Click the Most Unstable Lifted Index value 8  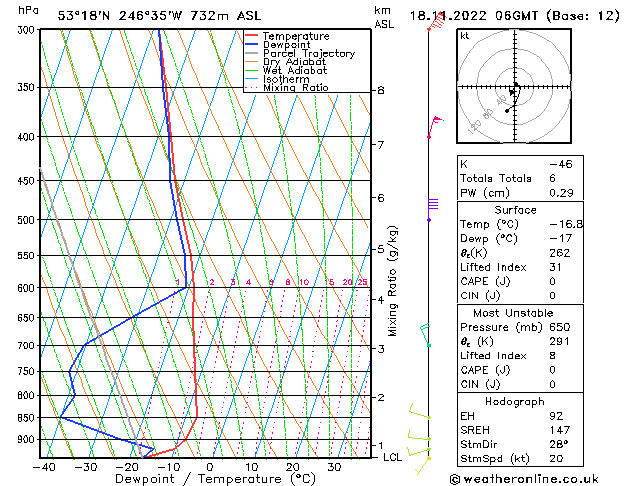coord(553,356)
